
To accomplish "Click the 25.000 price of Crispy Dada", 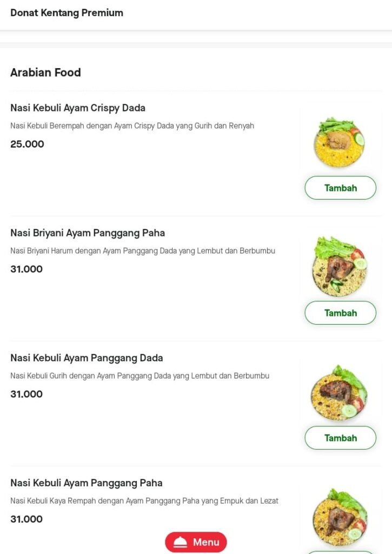I will [27, 144].
